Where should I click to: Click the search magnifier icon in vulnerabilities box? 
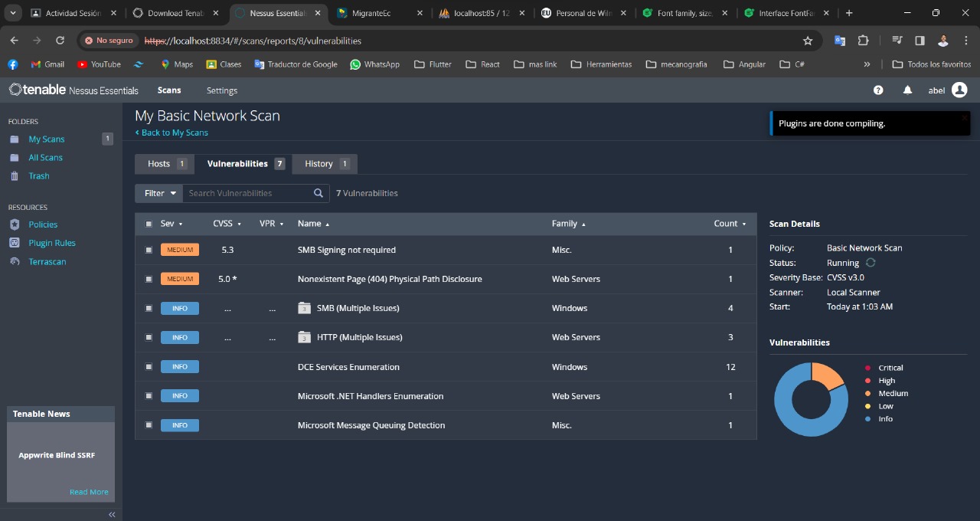[x=318, y=193]
